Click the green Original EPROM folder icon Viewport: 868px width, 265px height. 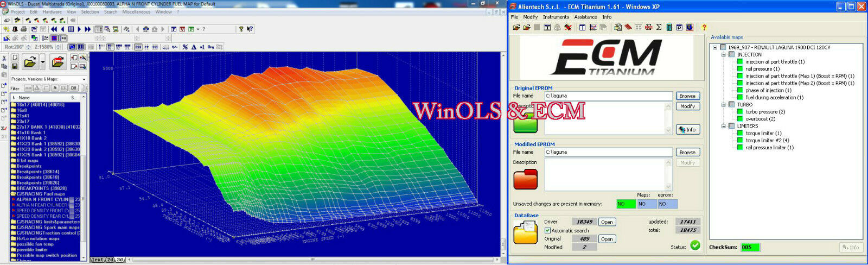point(525,122)
